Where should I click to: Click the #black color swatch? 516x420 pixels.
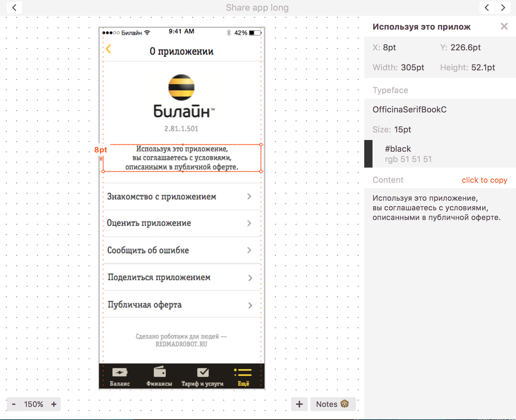coord(368,154)
